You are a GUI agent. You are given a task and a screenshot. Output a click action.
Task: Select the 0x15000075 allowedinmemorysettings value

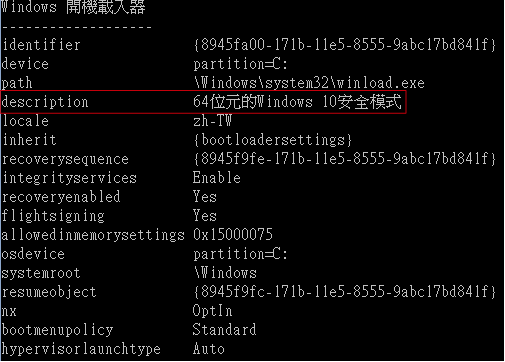coord(233,235)
